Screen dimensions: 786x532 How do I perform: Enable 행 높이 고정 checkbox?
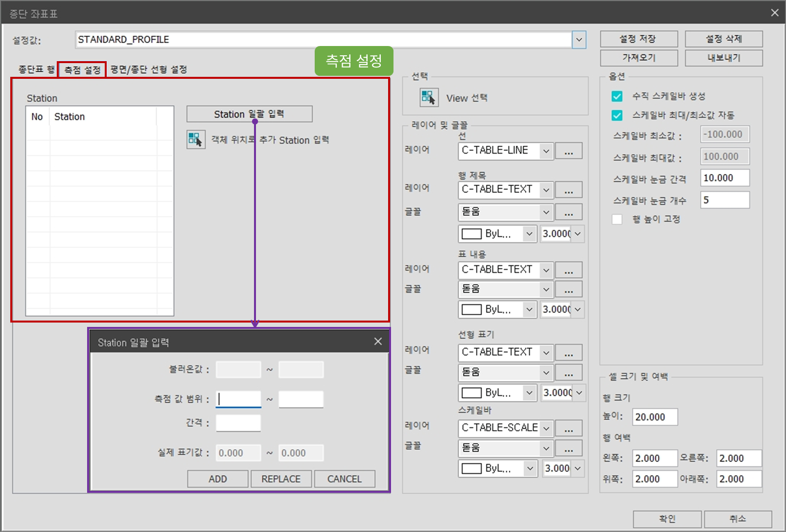[x=617, y=219]
